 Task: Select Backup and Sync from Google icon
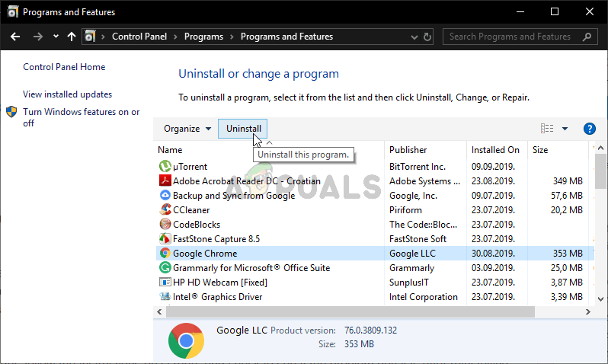click(165, 195)
